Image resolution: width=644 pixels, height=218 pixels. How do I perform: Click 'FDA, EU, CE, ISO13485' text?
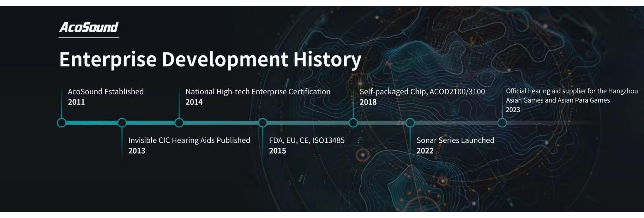click(x=307, y=140)
